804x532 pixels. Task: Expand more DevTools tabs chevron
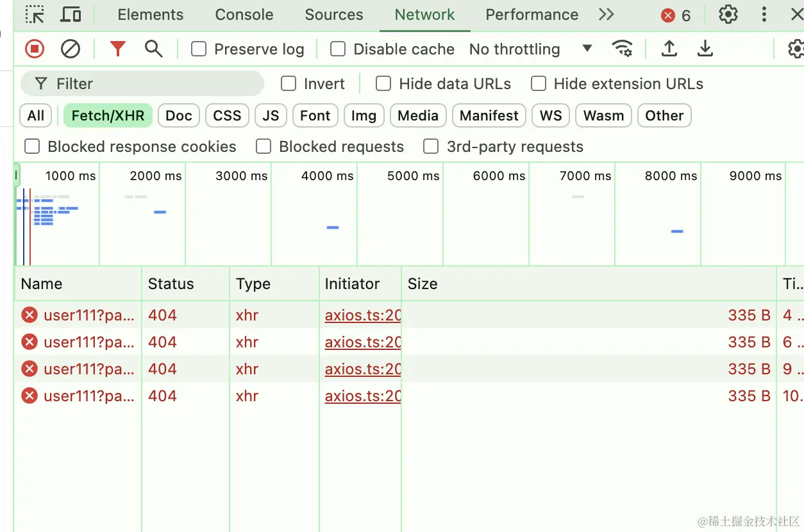coord(606,15)
